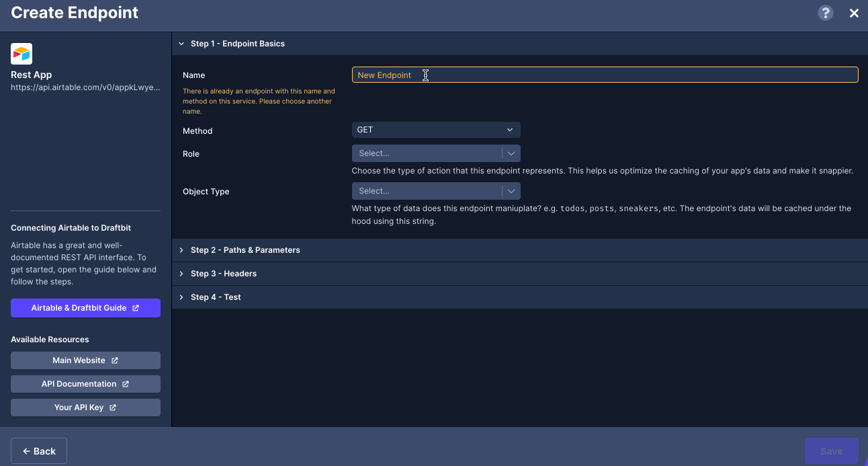Click the Airtable app logo icon

(x=21, y=54)
